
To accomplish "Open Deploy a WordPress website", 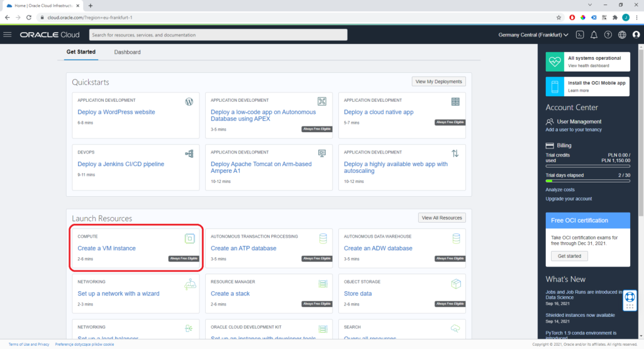I will coord(116,112).
